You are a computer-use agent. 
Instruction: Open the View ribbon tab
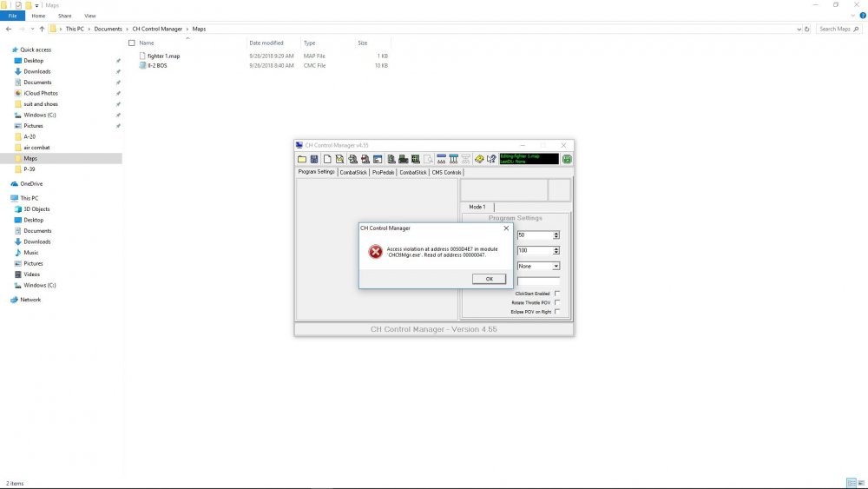pos(89,16)
